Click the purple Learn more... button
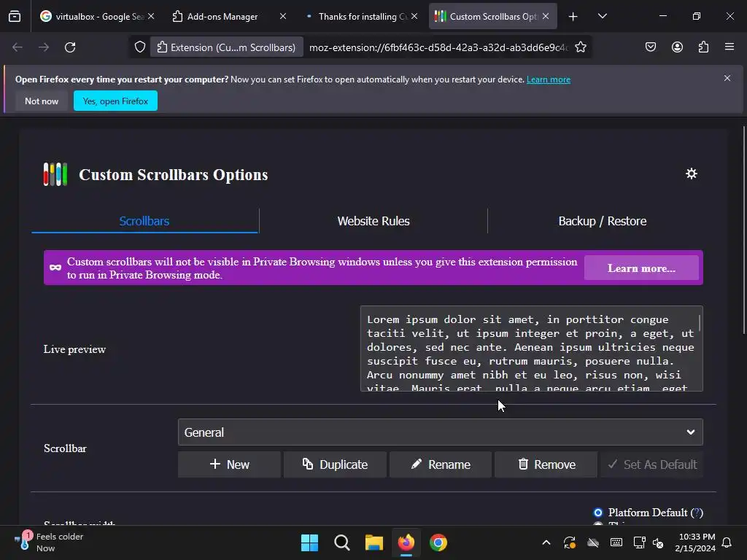The width and height of the screenshot is (747, 560). [x=641, y=268]
